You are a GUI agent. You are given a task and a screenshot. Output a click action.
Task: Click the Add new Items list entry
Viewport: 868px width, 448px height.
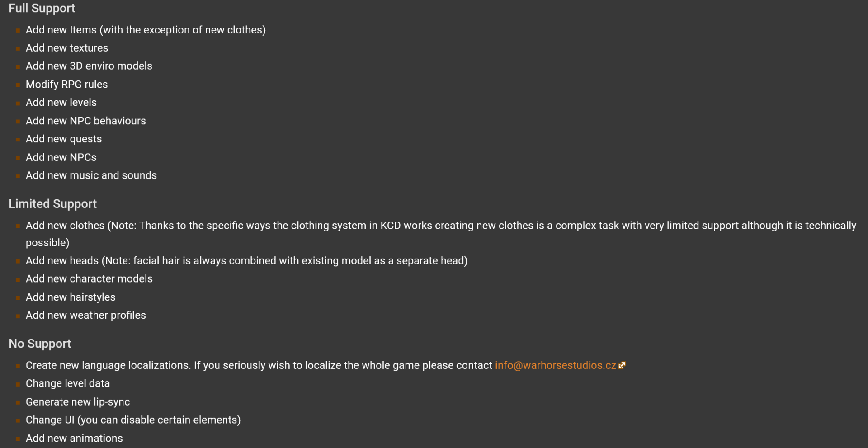coord(146,30)
